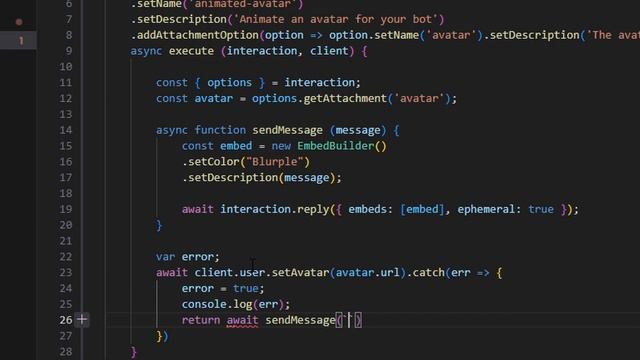Click 'const avatar' declaration on line 12
The height and width of the screenshot is (360, 640).
pos(194,98)
